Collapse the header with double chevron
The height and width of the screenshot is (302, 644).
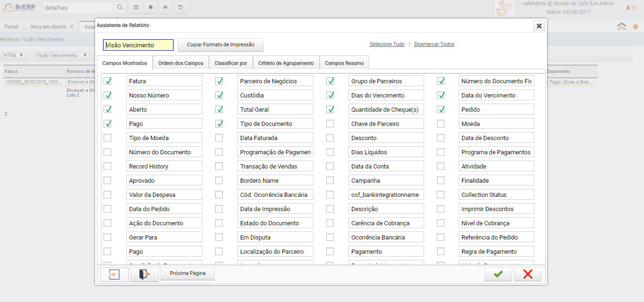621,27
